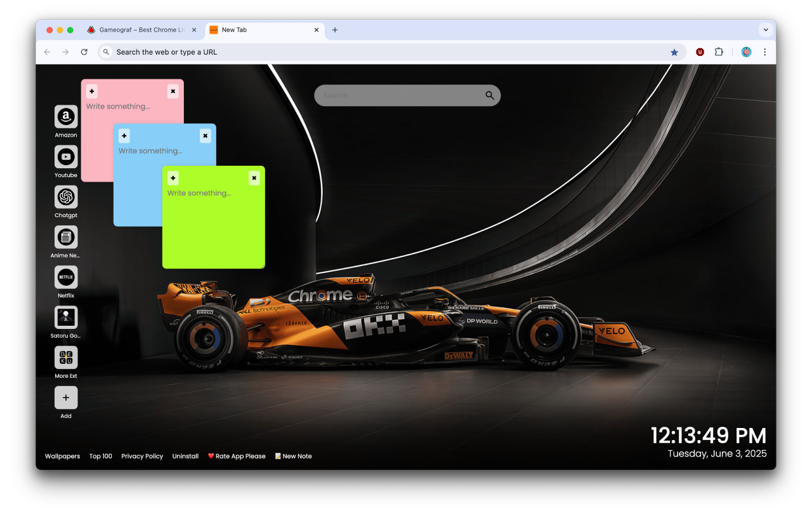The height and width of the screenshot is (508, 812).
Task: Add a new shortcut with the plus tile
Action: coord(65,398)
